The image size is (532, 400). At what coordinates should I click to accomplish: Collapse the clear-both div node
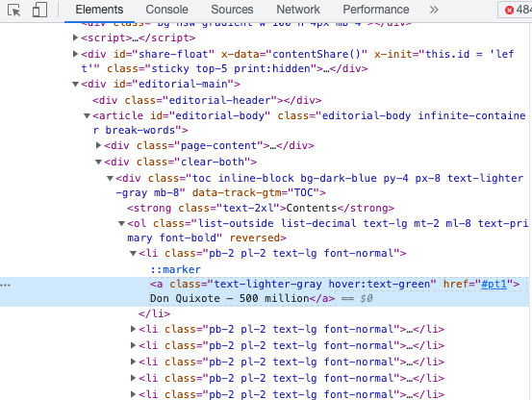[x=98, y=162]
